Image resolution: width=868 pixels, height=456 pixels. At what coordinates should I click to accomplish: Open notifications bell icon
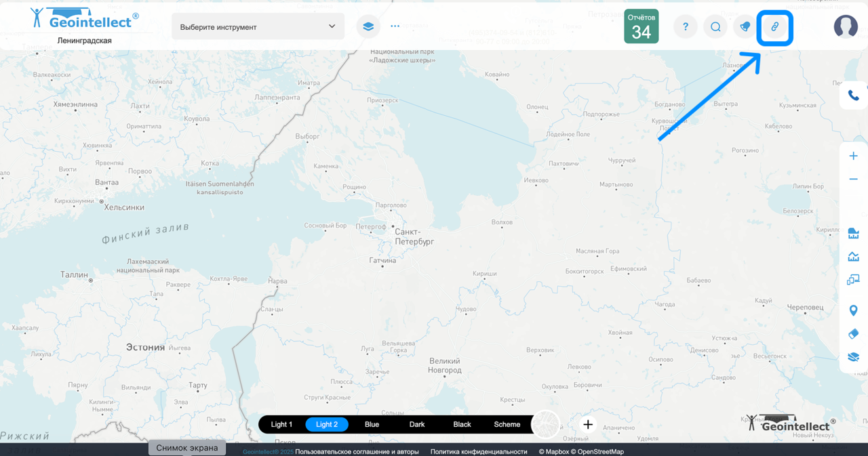[745, 27]
